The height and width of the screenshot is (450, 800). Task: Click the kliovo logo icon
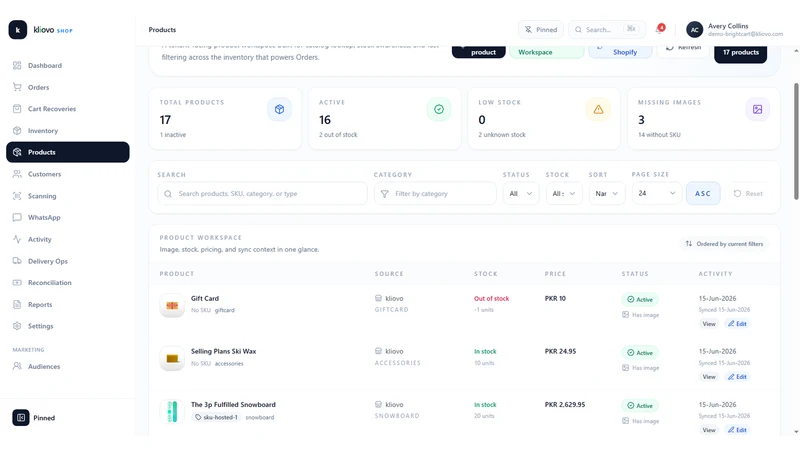click(x=18, y=30)
